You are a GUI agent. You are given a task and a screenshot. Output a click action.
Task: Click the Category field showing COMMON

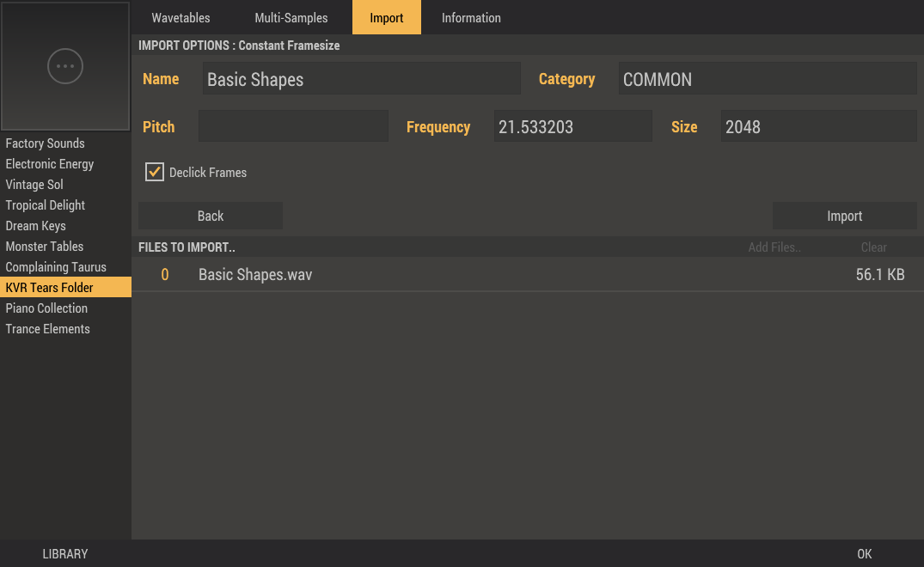tap(768, 79)
